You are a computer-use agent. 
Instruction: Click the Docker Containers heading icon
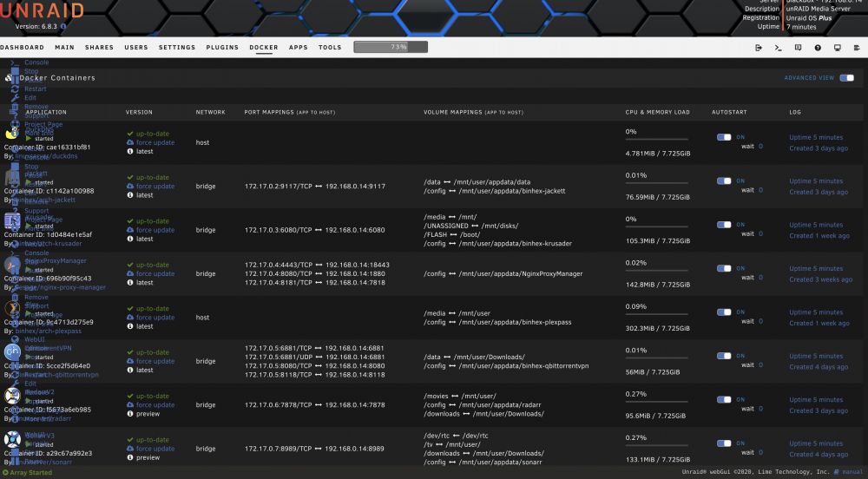coord(9,78)
